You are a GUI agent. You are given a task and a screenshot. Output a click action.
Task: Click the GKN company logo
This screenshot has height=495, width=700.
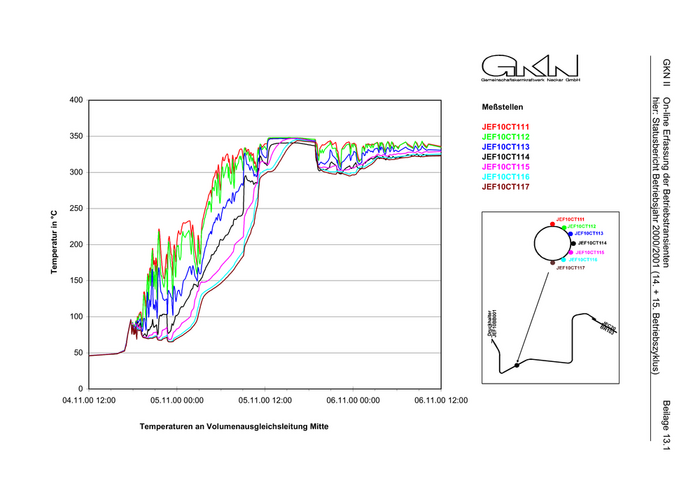click(x=516, y=66)
